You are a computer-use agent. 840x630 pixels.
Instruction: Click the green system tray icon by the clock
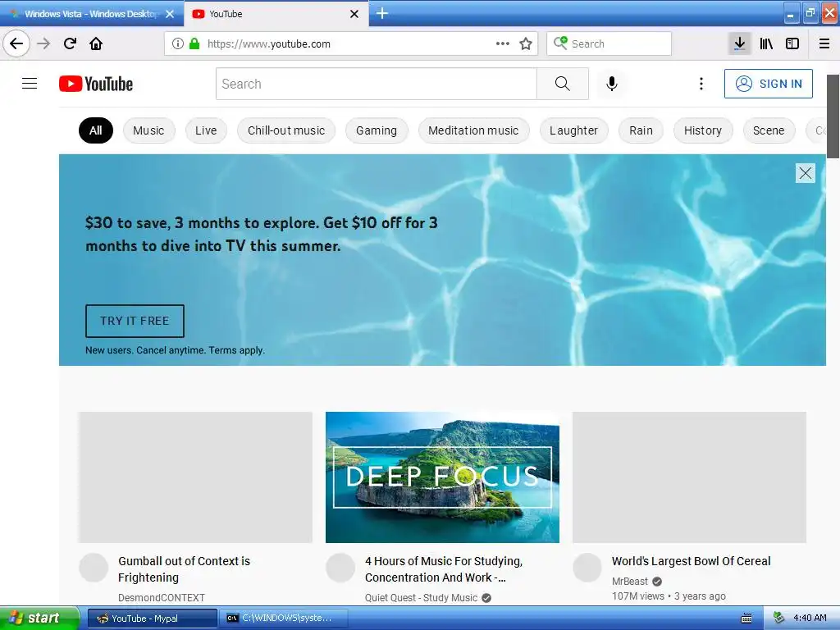778,619
